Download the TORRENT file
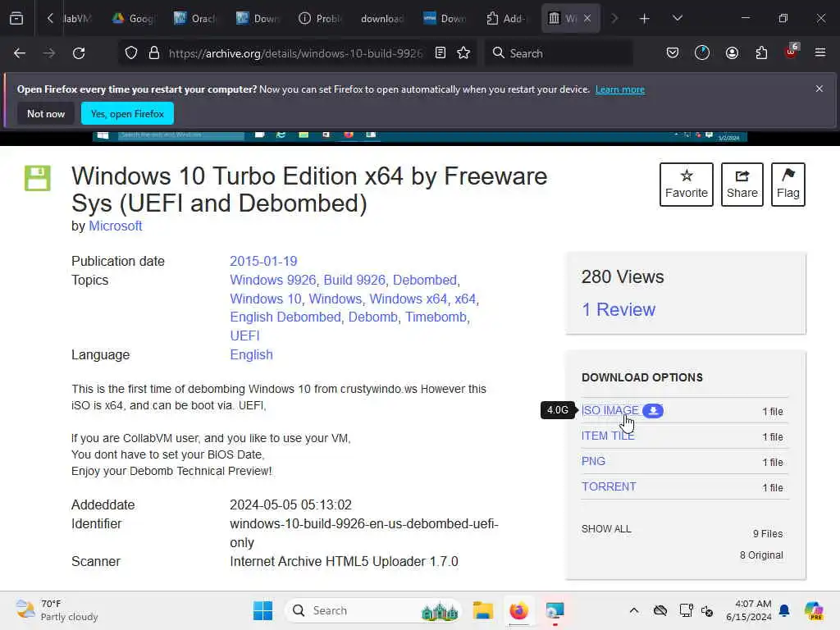Image resolution: width=840 pixels, height=630 pixels. coord(609,487)
